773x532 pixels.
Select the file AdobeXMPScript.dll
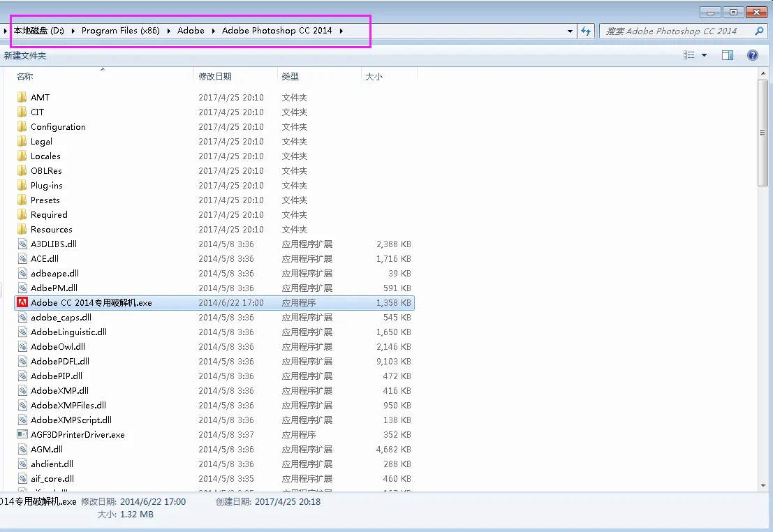(71, 420)
